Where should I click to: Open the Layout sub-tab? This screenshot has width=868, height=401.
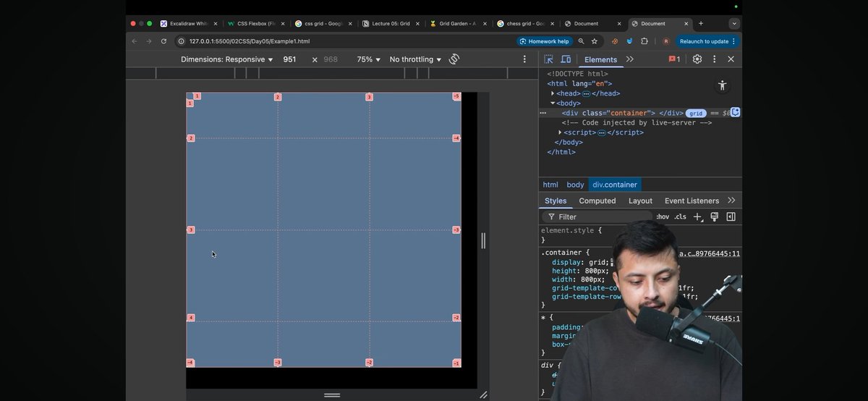[640, 200]
